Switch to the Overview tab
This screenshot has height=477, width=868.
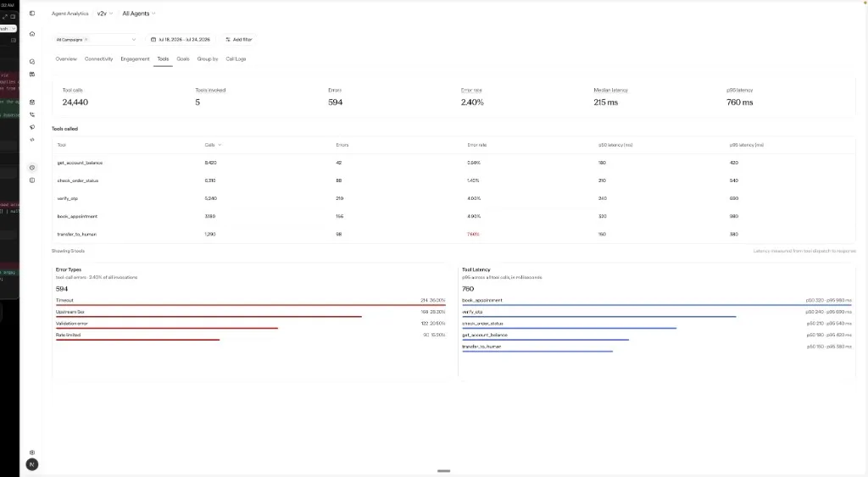tap(66, 58)
